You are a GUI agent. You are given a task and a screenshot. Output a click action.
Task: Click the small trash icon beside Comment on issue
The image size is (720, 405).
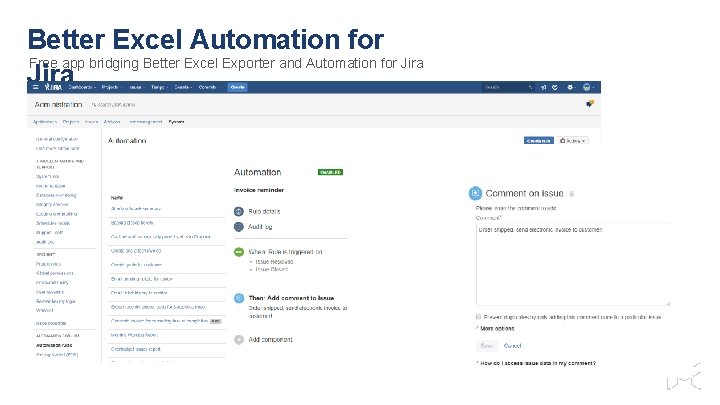(x=572, y=194)
